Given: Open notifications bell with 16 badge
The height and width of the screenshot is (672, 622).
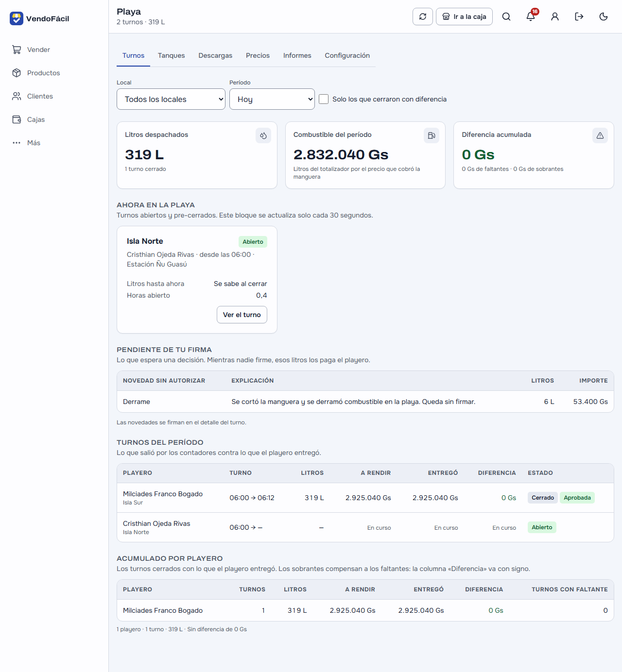Looking at the screenshot, I should (531, 17).
